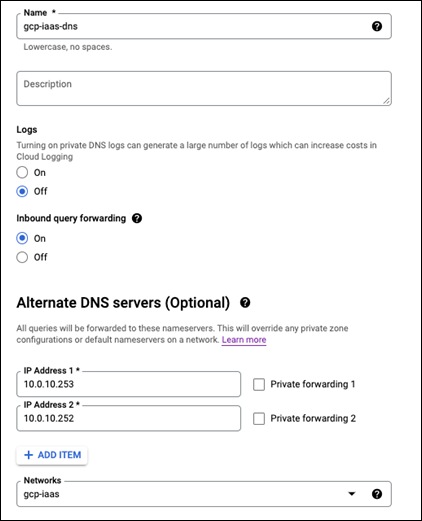Click into the Description text area
422x521 pixels.
coord(204,88)
